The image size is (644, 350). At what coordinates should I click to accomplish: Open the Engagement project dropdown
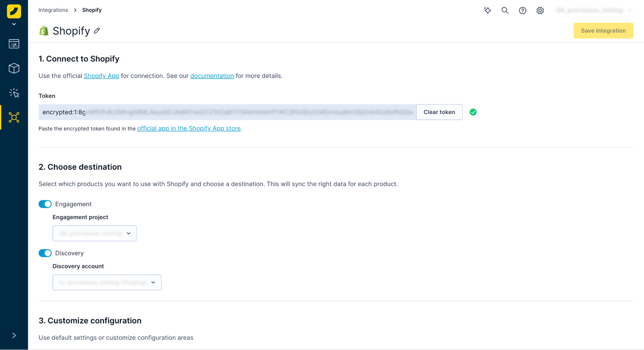click(x=95, y=233)
